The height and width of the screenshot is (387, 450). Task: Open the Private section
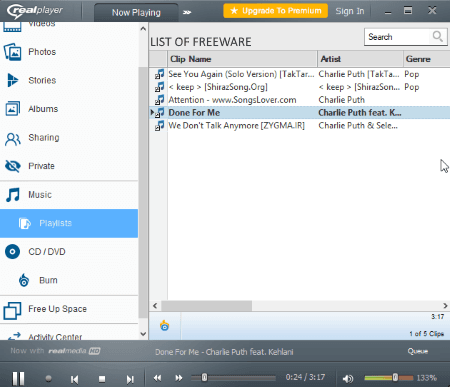69,166
